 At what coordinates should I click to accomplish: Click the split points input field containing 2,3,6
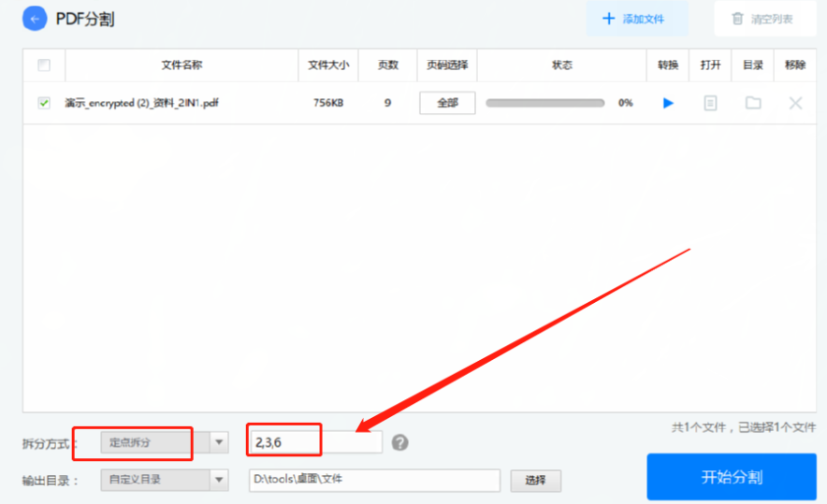click(315, 442)
